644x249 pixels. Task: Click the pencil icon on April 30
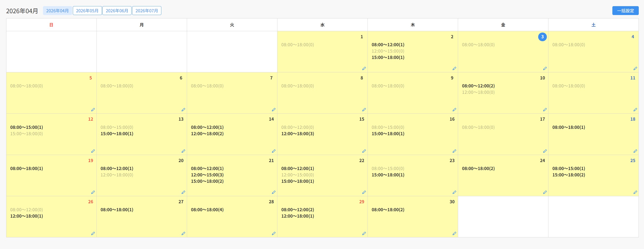click(x=454, y=234)
